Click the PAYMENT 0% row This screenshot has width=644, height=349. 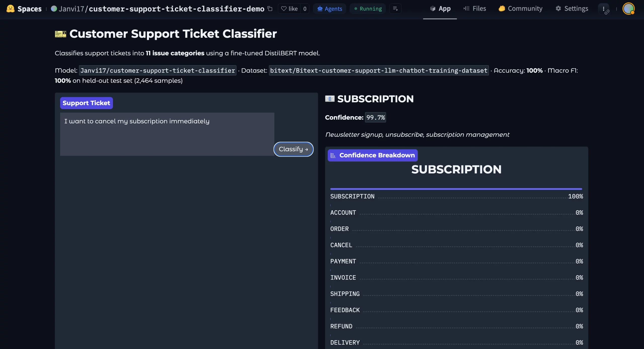(x=457, y=261)
